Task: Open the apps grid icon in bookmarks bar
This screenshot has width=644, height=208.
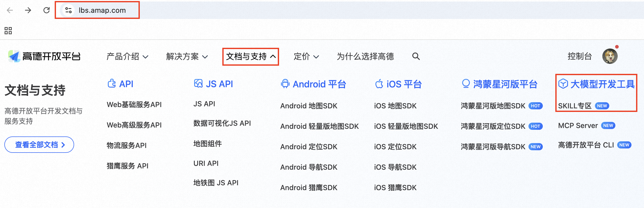Action: tap(8, 31)
